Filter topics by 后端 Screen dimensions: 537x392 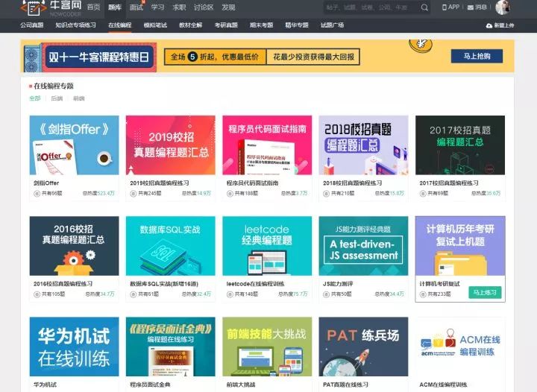tap(57, 98)
